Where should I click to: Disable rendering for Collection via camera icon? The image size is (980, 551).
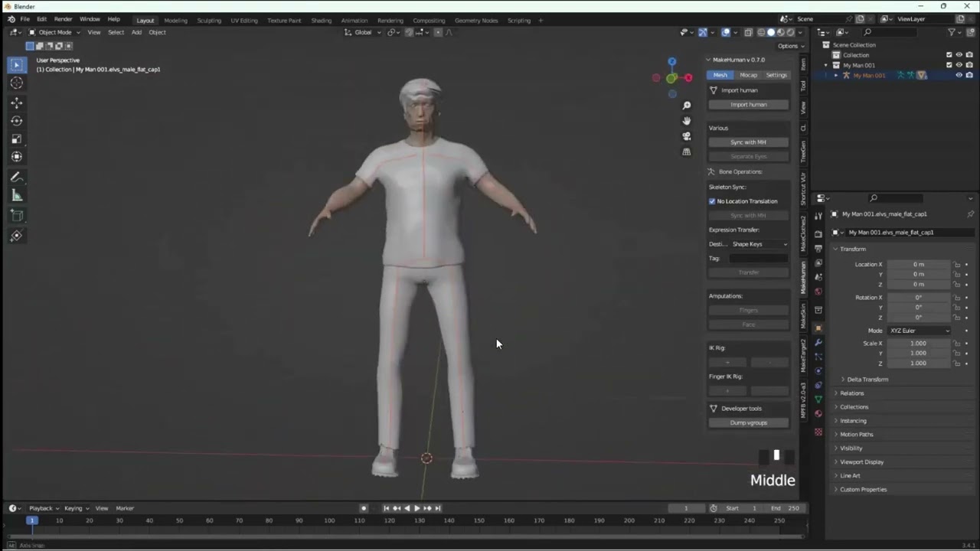pos(969,55)
